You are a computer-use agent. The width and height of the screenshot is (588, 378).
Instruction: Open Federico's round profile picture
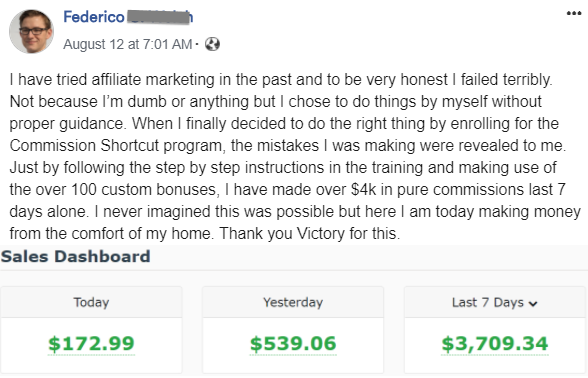click(32, 32)
